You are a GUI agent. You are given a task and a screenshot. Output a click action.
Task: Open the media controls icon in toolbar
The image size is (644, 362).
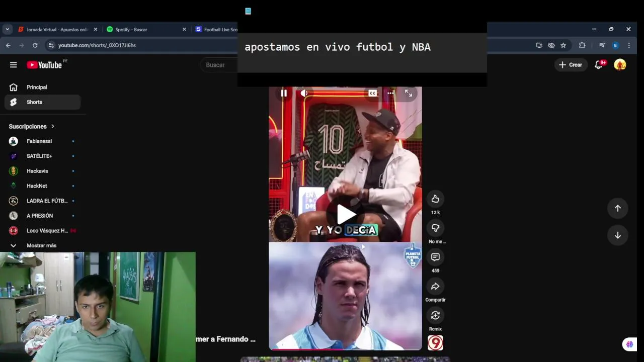pyautogui.click(x=602, y=45)
